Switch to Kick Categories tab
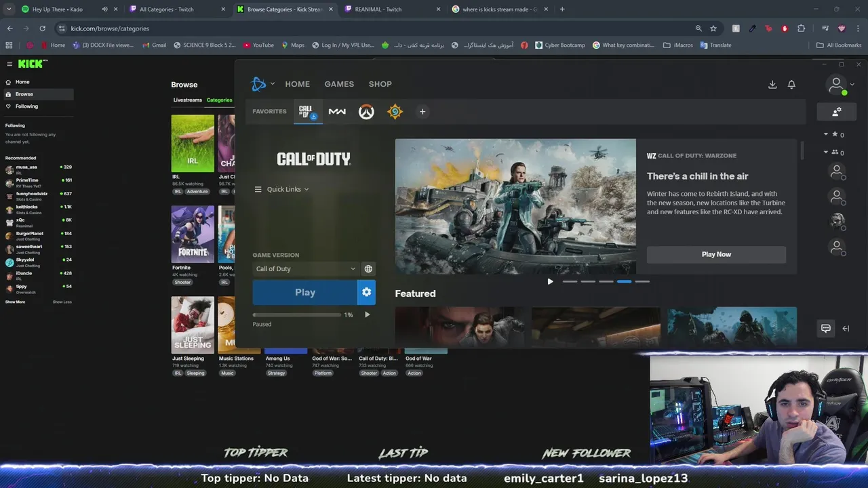868x488 pixels. pyautogui.click(x=219, y=100)
